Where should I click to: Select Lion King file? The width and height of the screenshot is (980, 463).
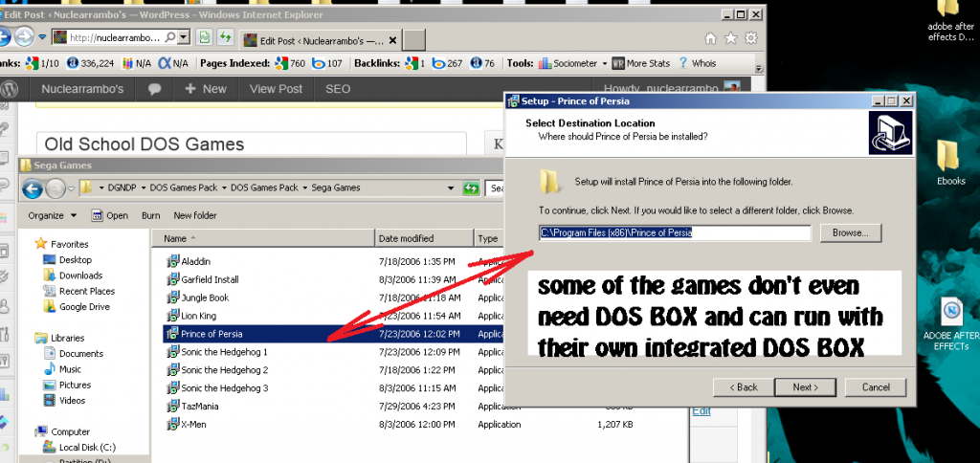[x=199, y=316]
